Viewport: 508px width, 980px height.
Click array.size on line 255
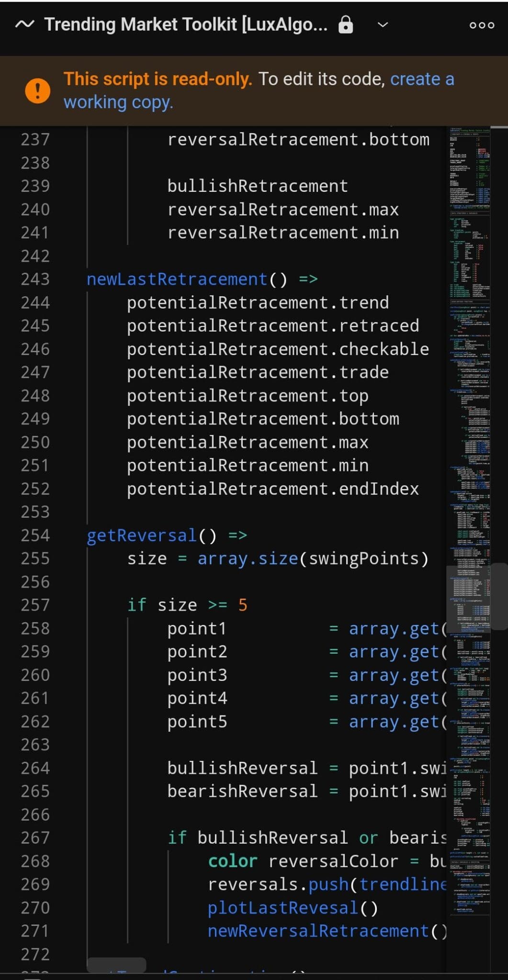coord(248,558)
